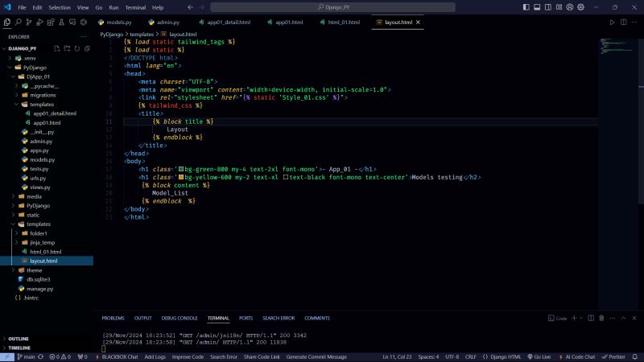Expand the static folder
Image resolution: width=644 pixels, height=362 pixels.
pyautogui.click(x=13, y=215)
